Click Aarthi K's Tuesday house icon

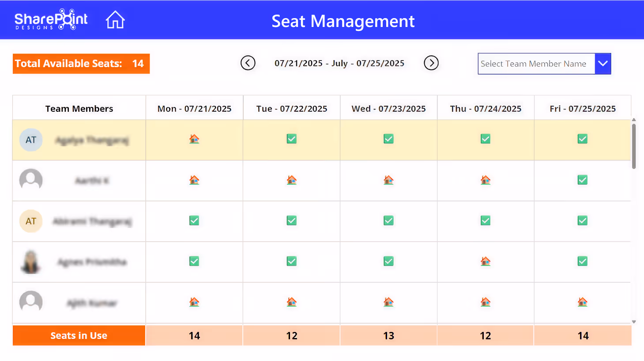(x=291, y=180)
